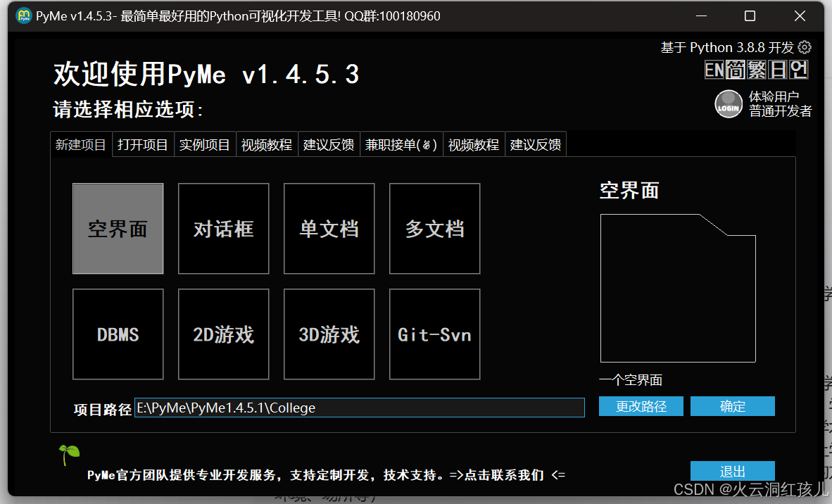Open 视频教程 tab right after 兼职接单
The height and width of the screenshot is (504, 832).
pyautogui.click(x=474, y=144)
